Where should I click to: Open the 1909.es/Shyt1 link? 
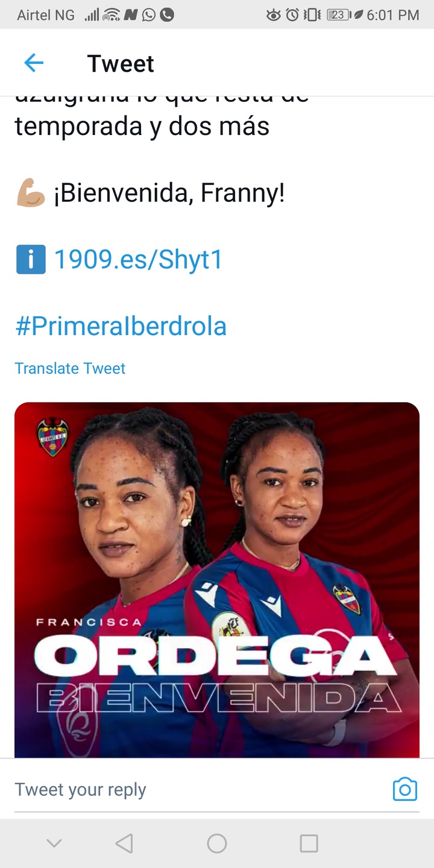(139, 260)
